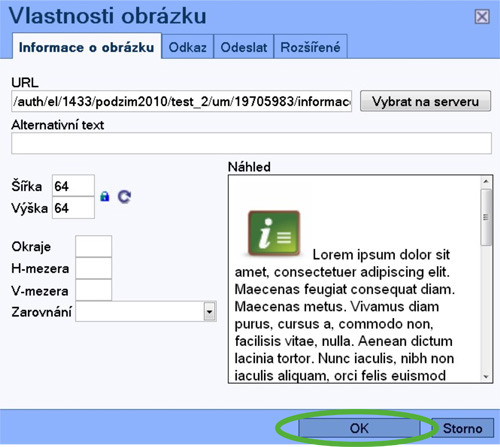This screenshot has width=500, height=447.
Task: Focus the URL input field
Action: coord(181,101)
